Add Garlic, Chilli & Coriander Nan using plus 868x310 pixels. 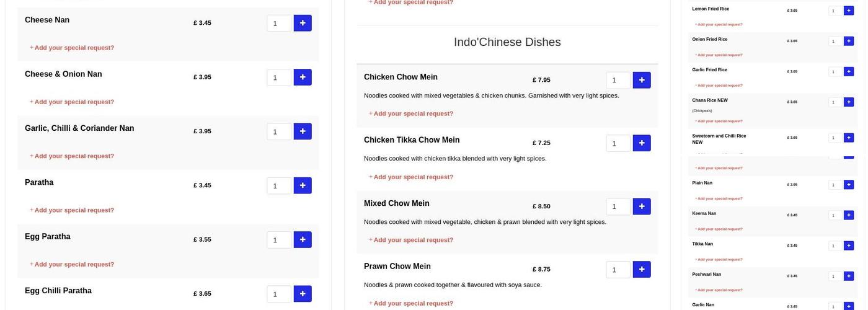tap(303, 131)
